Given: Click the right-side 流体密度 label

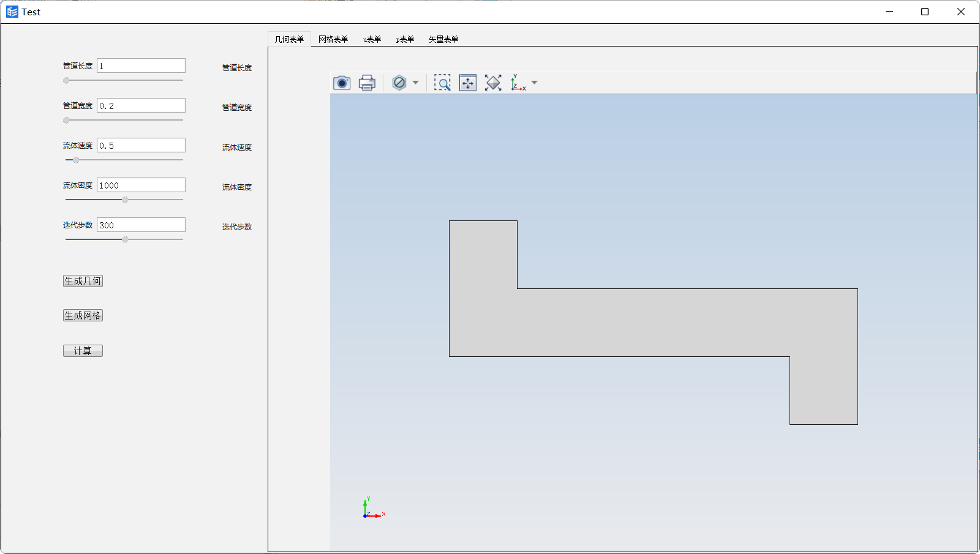Looking at the screenshot, I should [x=237, y=187].
